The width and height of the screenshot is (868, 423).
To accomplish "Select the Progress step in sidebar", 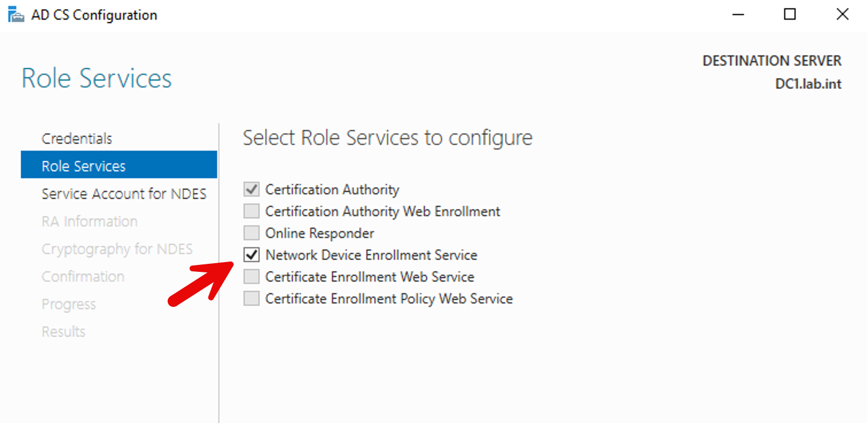I will pyautogui.click(x=69, y=304).
